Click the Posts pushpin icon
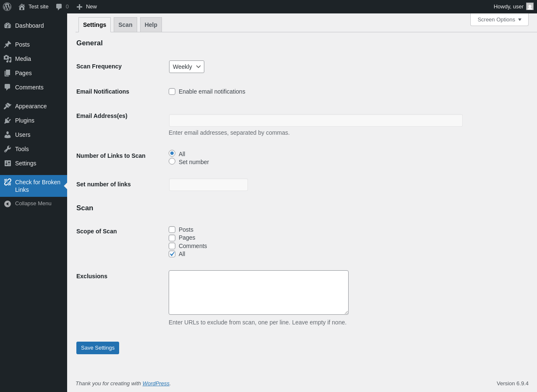The height and width of the screenshot is (392, 537). coord(8,44)
